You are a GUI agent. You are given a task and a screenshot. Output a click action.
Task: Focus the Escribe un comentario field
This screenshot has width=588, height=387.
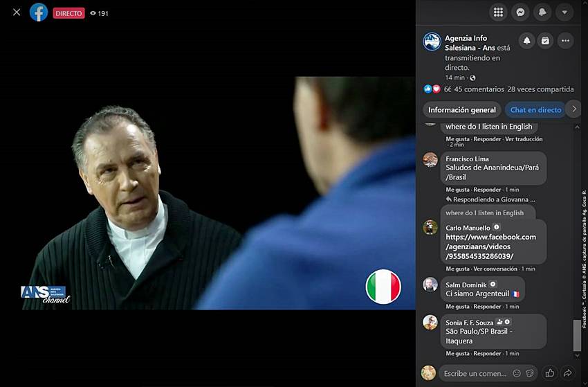(x=475, y=373)
